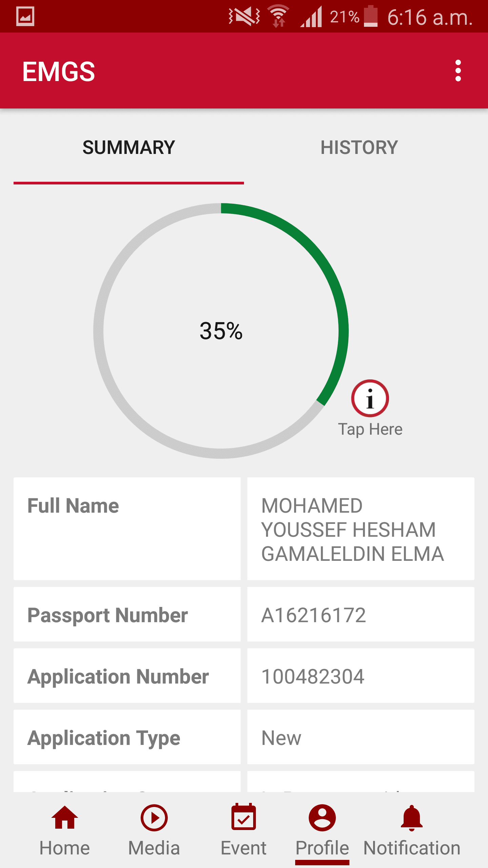Tap the screenshot icon in status bar
The height and width of the screenshot is (868, 488).
pyautogui.click(x=25, y=16)
